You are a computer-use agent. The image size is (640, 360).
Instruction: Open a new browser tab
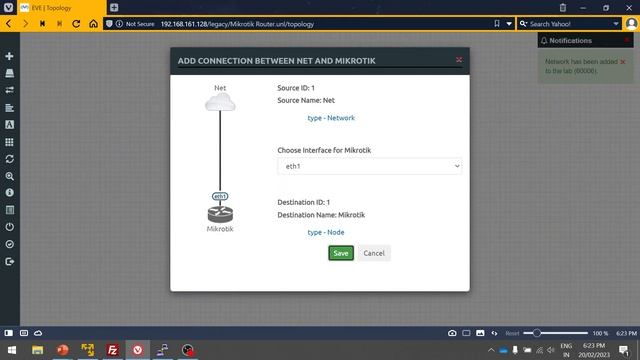pos(114,7)
